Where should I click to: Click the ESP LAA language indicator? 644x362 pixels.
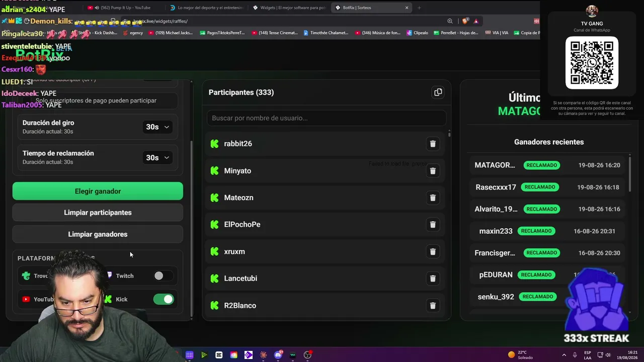click(x=588, y=355)
